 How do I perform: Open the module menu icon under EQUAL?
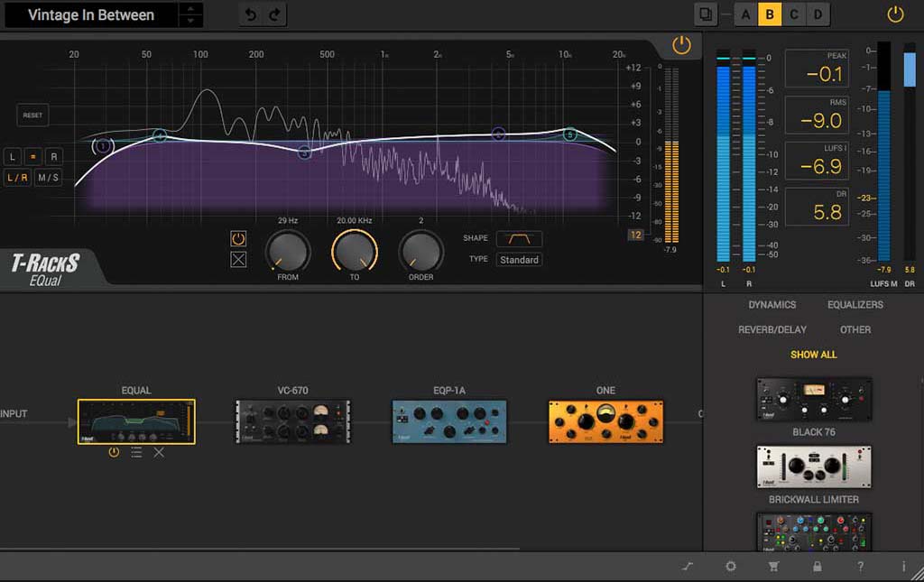tap(136, 452)
